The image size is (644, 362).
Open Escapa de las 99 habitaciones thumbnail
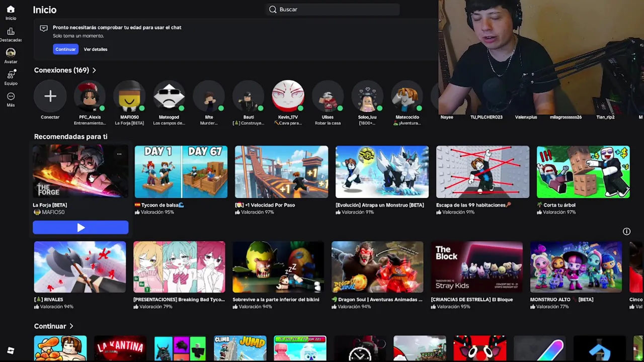click(482, 172)
